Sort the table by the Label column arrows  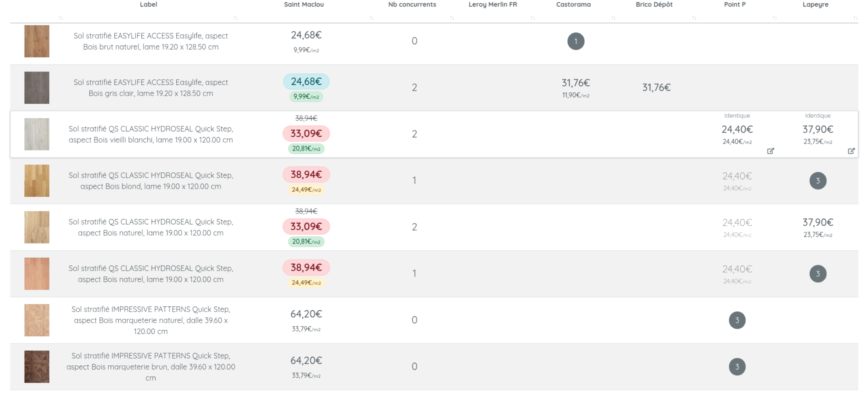coord(235,18)
